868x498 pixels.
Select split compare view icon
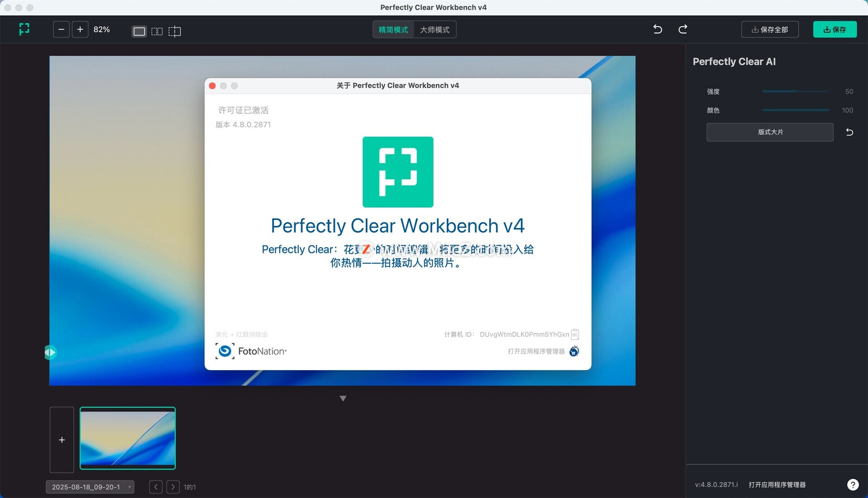click(175, 31)
